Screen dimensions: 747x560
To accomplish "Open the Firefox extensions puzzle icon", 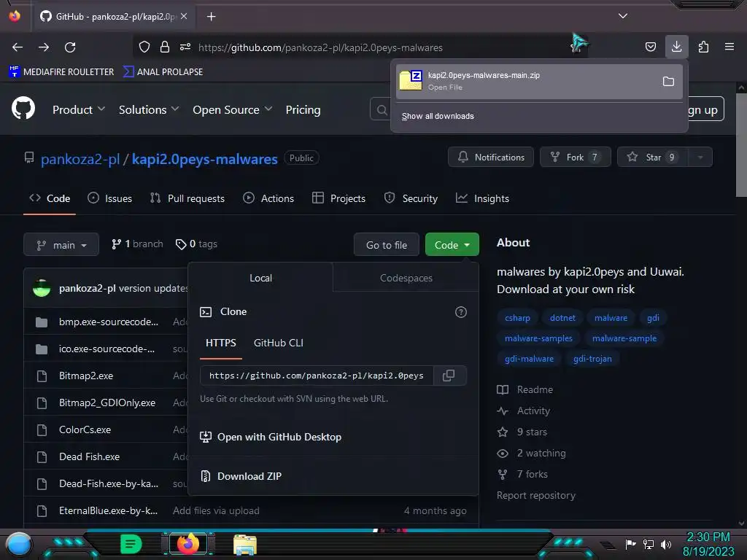I will pos(703,47).
